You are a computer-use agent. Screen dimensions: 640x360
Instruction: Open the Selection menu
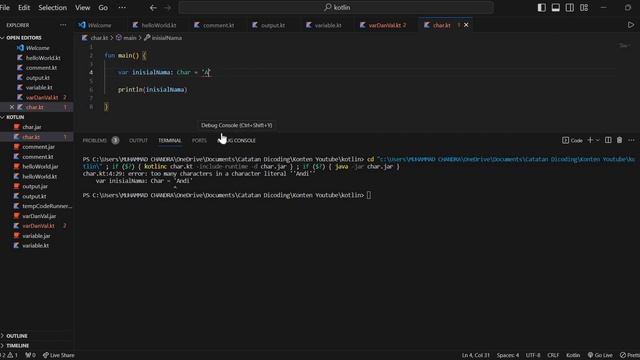pos(52,7)
